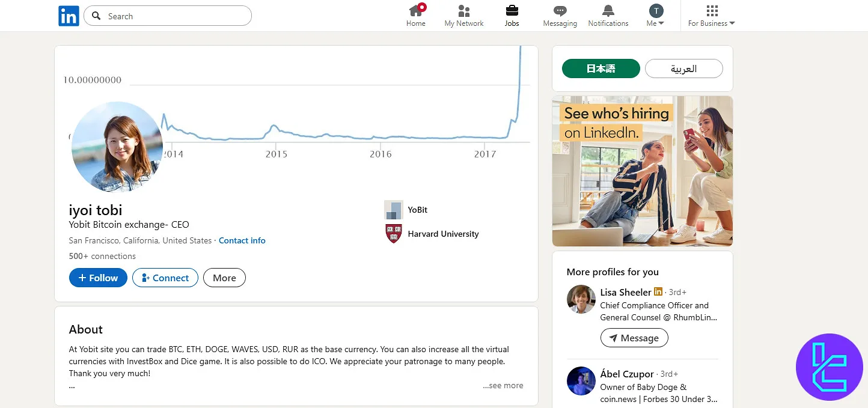
Task: Open the My Network page
Action: (x=464, y=16)
